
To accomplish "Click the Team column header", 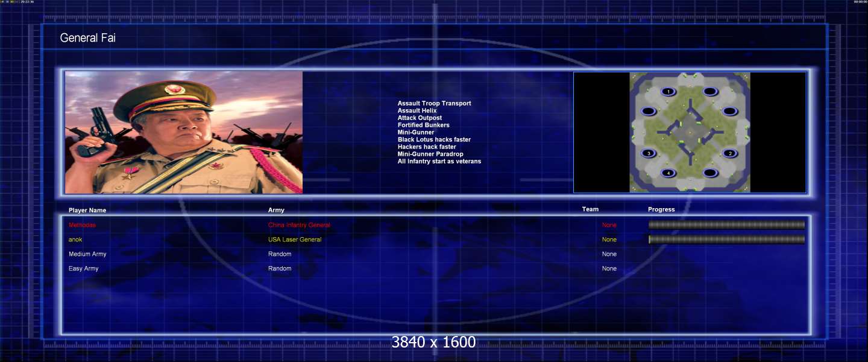I will click(x=590, y=209).
